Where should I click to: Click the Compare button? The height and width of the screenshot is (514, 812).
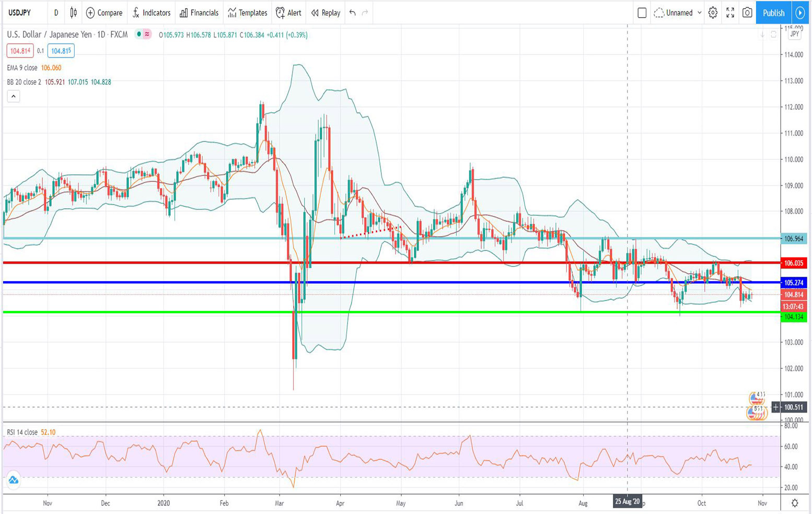point(104,13)
